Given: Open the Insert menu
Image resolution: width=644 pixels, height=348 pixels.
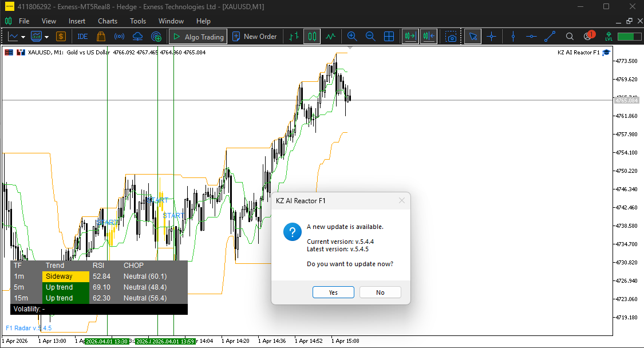Looking at the screenshot, I should (x=77, y=21).
